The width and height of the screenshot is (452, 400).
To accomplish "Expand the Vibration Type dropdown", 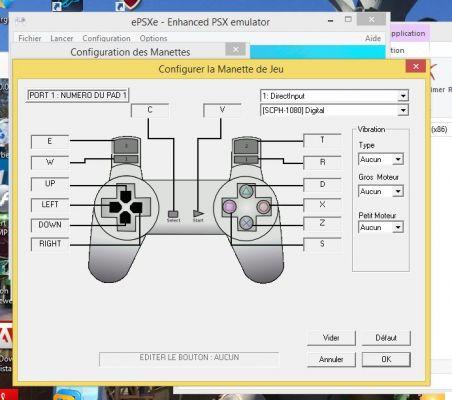I will pos(381,160).
